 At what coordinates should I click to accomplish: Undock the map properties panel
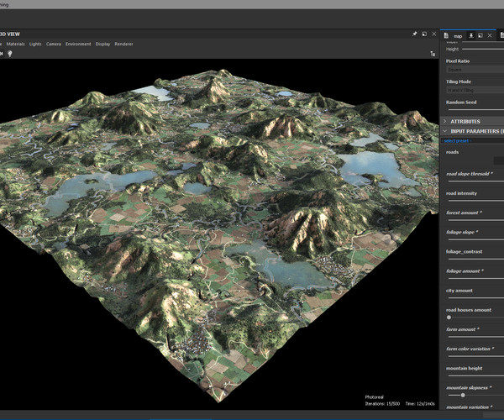pos(479,36)
